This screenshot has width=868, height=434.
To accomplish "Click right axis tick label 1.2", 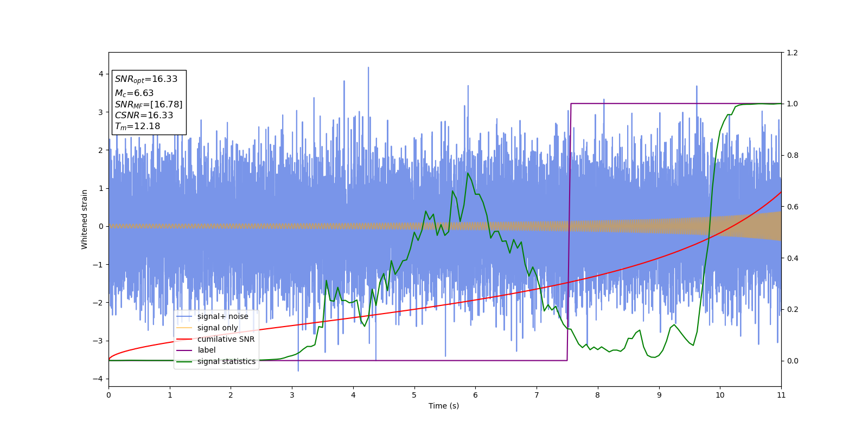I will [x=792, y=53].
